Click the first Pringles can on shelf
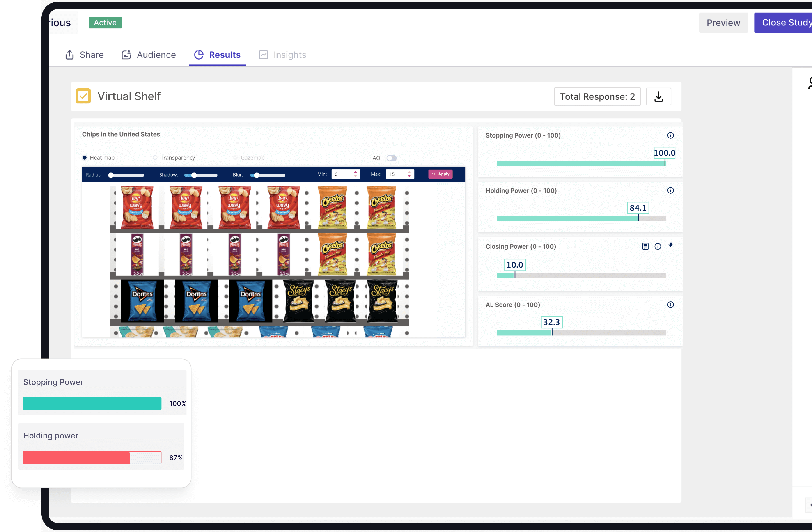Screen dimensions: 812x532 pyautogui.click(x=137, y=254)
